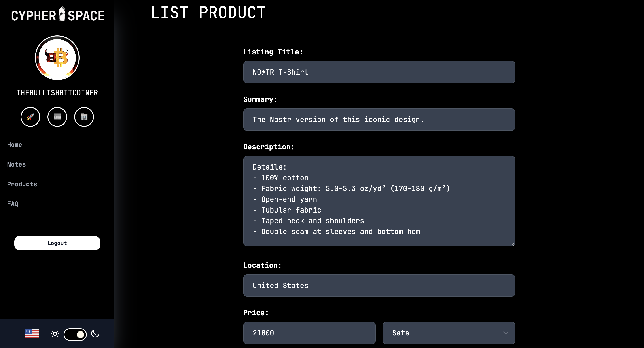Image resolution: width=644 pixels, height=348 pixels.
Task: Click the rocket icon button
Action: [x=30, y=117]
